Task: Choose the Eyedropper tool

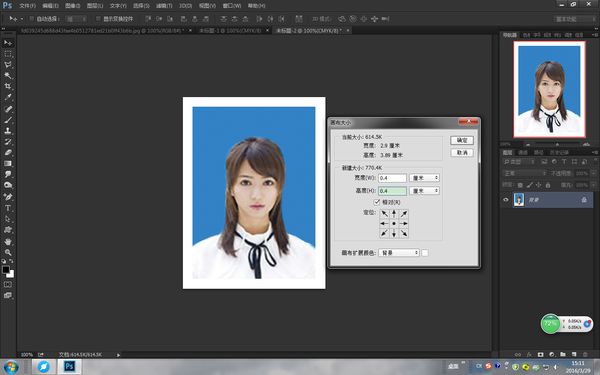Action: click(x=8, y=98)
